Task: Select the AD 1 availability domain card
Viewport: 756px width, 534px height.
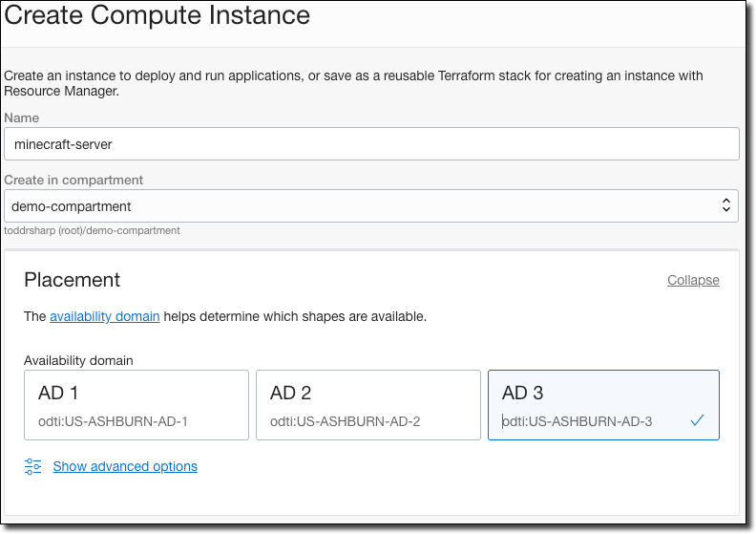Action: (136, 405)
